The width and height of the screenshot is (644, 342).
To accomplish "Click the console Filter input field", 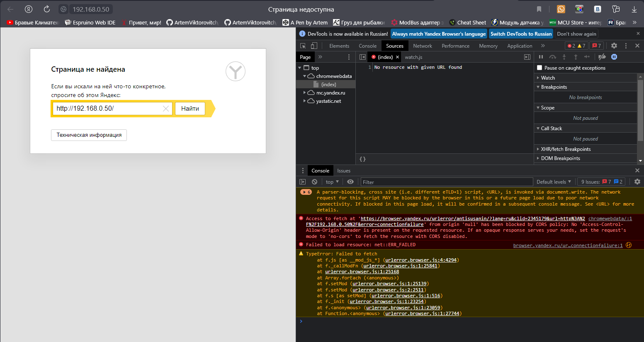I will (x=447, y=182).
